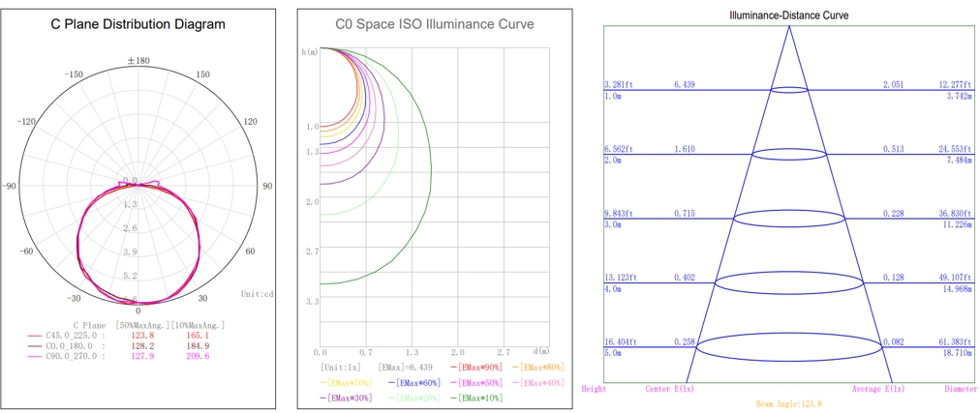980x413 pixels.
Task: Click the 'Illuminance-Distance Curve' title
Action: click(x=789, y=15)
